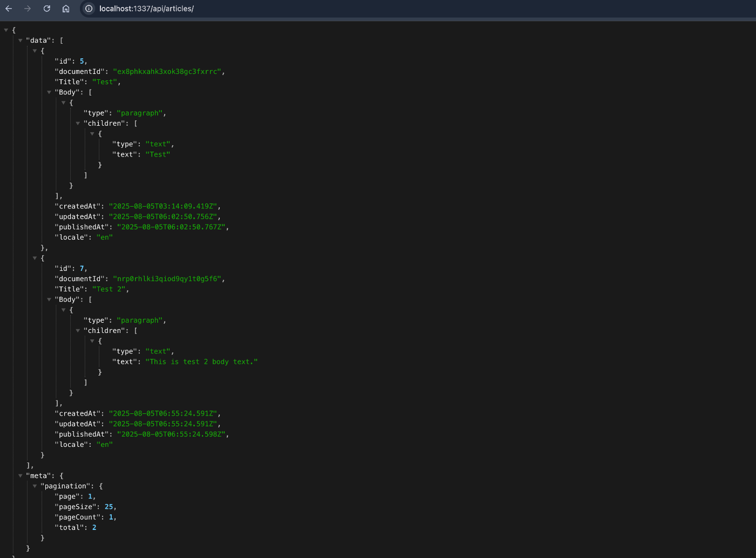Go back with the browser back arrow

9,9
